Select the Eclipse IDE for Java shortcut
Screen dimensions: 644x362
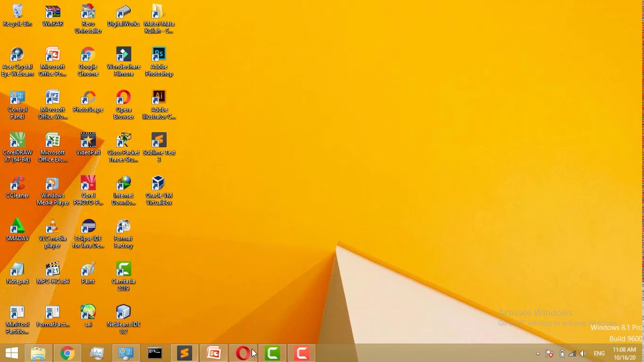pyautogui.click(x=88, y=234)
